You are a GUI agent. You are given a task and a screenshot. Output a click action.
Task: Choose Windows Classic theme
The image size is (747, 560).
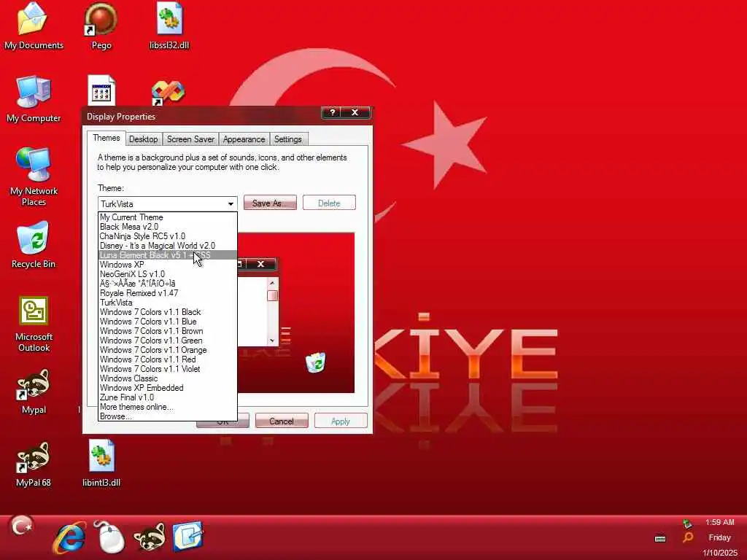[167, 378]
